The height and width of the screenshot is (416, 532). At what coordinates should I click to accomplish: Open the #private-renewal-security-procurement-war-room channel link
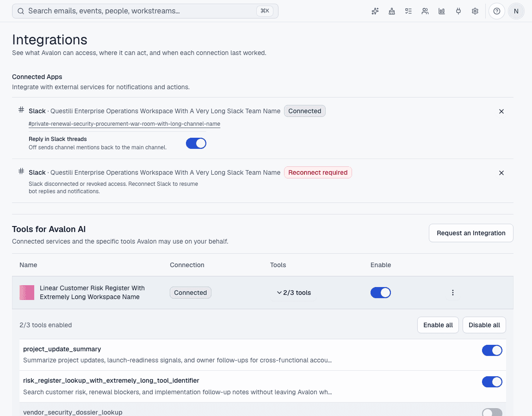tap(124, 124)
